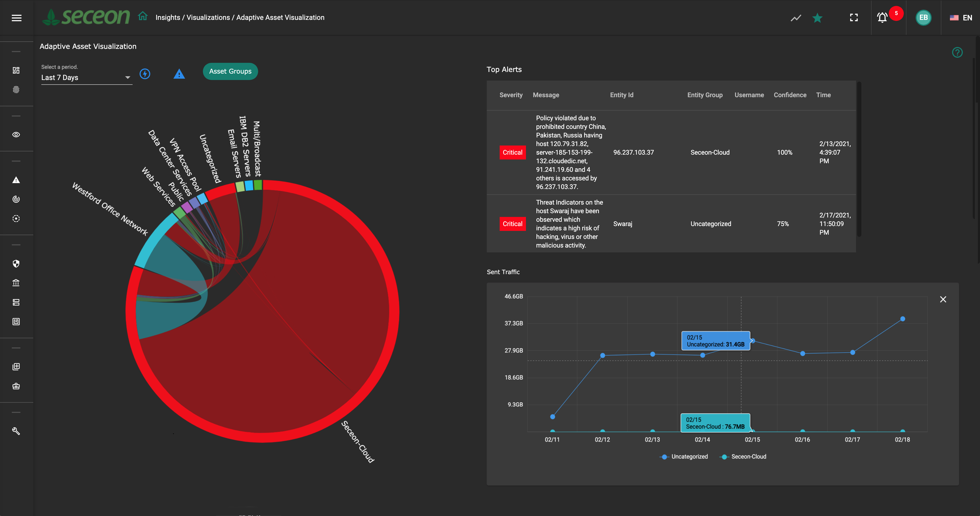
Task: Click the trend line chart icon
Action: pos(796,18)
